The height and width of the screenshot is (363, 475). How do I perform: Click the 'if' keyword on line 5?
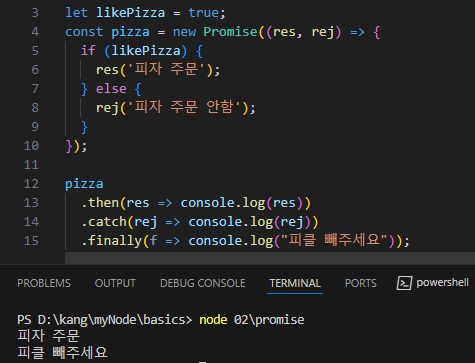88,51
